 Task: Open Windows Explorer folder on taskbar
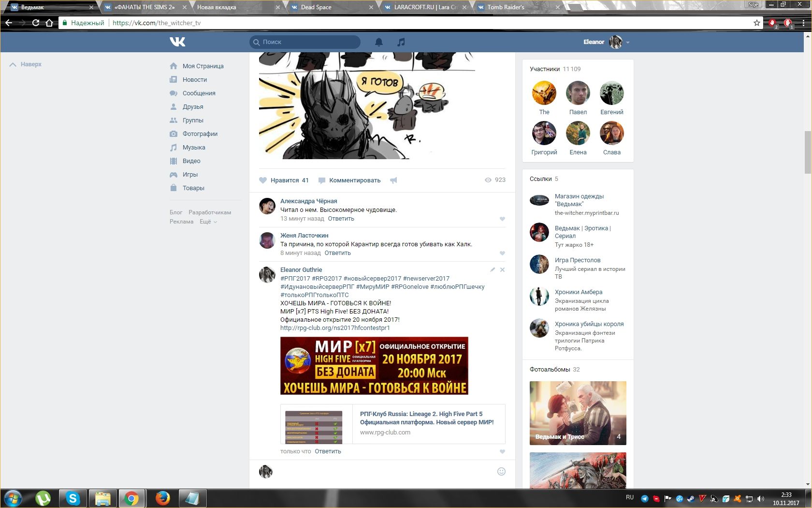pos(103,498)
